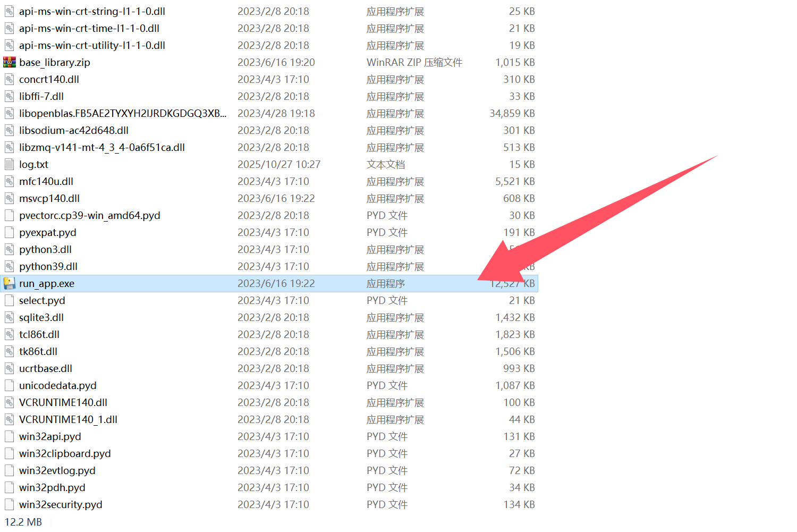The width and height of the screenshot is (797, 532).
Task: Select the file named pyexpat.pyd
Action: click(48, 232)
